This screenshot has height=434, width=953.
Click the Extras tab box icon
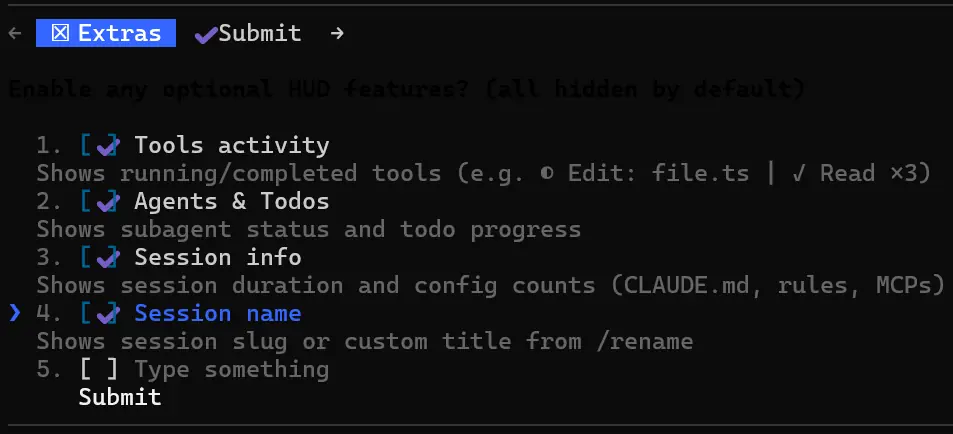pyautogui.click(x=60, y=33)
